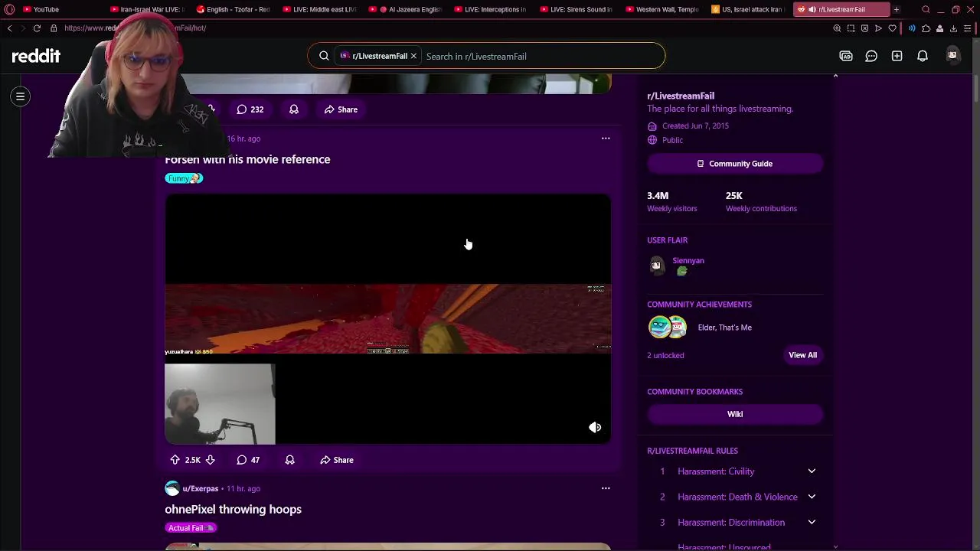Switch to English - Tzofar tab

(x=232, y=9)
